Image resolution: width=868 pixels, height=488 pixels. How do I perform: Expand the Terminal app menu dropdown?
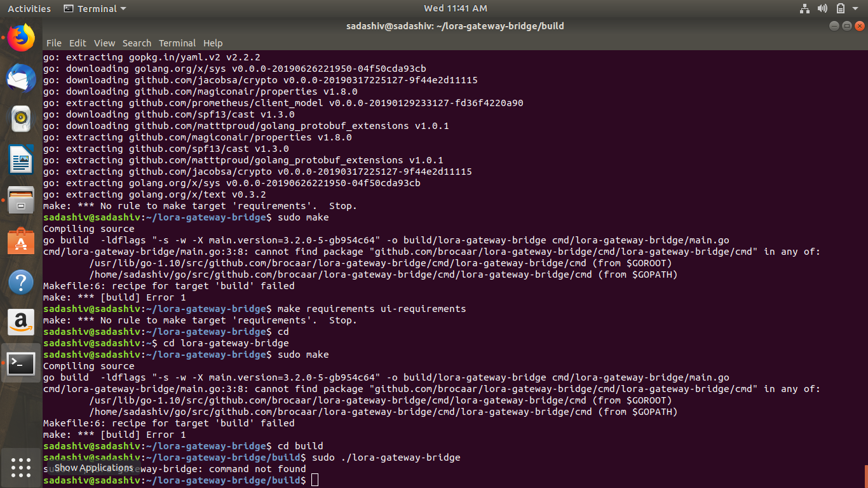[x=95, y=9]
